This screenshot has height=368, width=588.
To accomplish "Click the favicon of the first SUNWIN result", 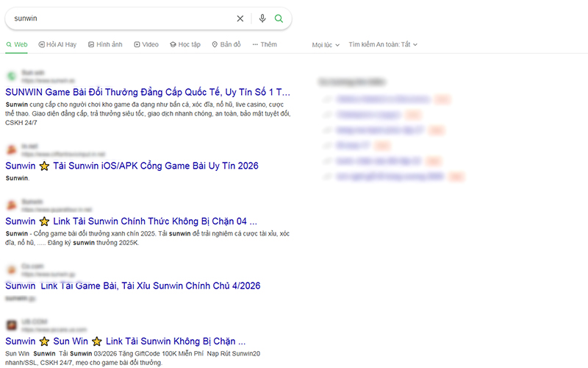I will (x=12, y=77).
